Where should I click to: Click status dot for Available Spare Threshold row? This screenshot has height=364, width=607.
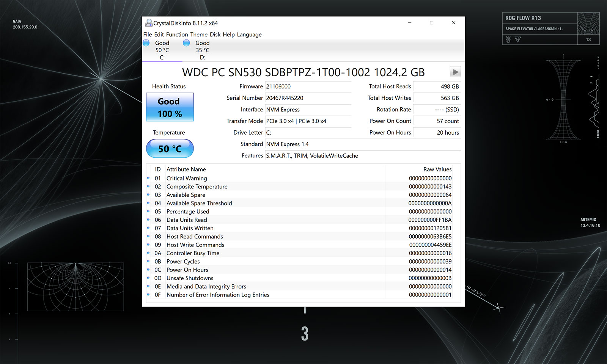click(x=148, y=203)
